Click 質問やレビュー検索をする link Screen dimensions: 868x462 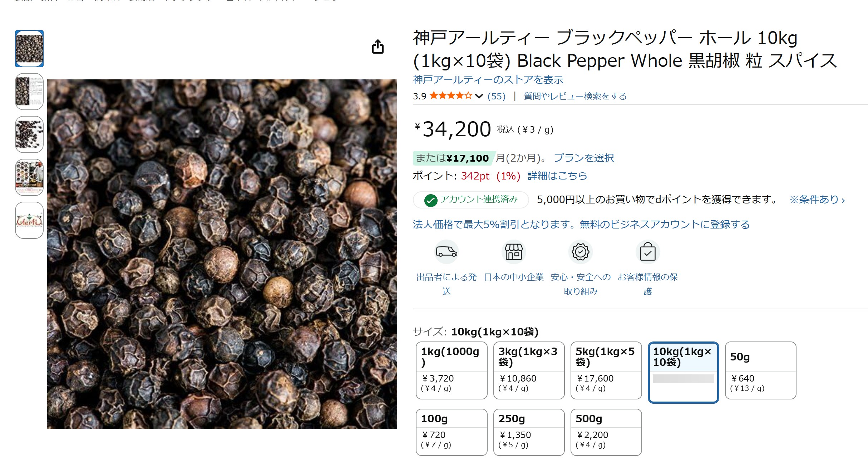[575, 96]
